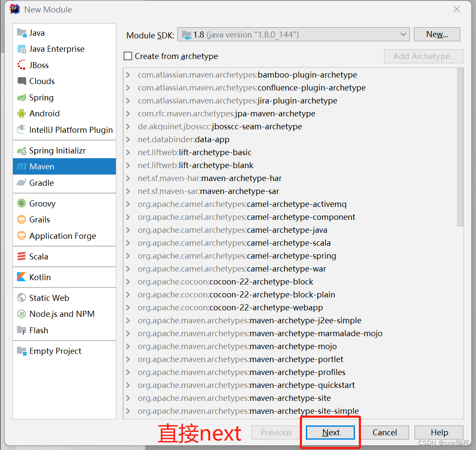The height and width of the screenshot is (450, 476).
Task: Click the Flash folder icon
Action: click(x=22, y=330)
